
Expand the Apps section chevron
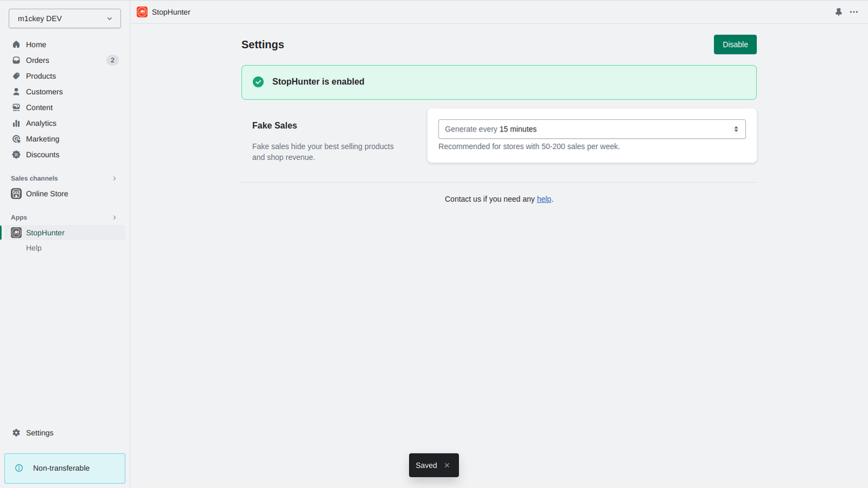pos(115,218)
